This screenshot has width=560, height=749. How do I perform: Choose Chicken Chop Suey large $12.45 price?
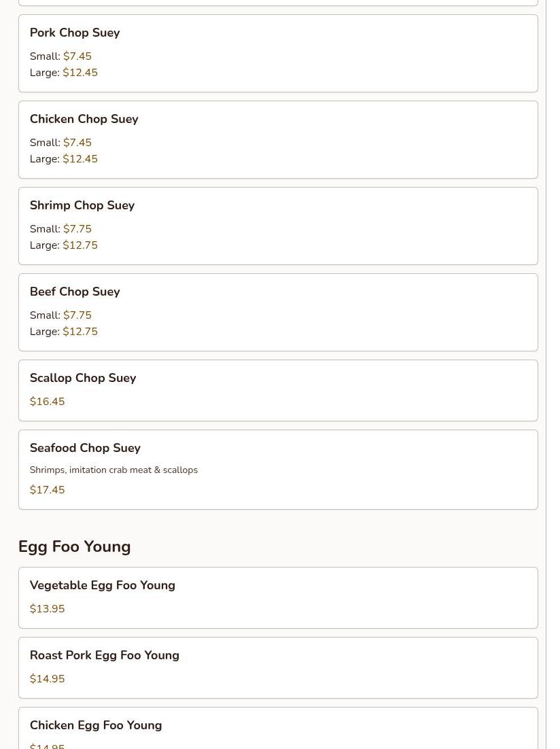coord(80,159)
